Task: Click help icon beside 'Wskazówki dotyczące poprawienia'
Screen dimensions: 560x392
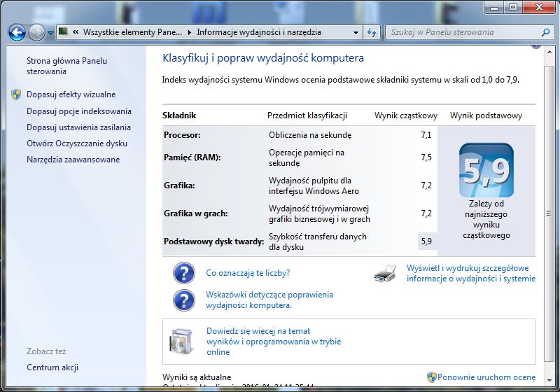Action: [184, 300]
